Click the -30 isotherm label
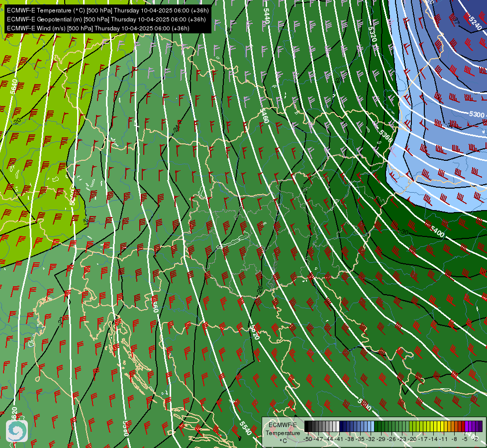 tap(403, 232)
